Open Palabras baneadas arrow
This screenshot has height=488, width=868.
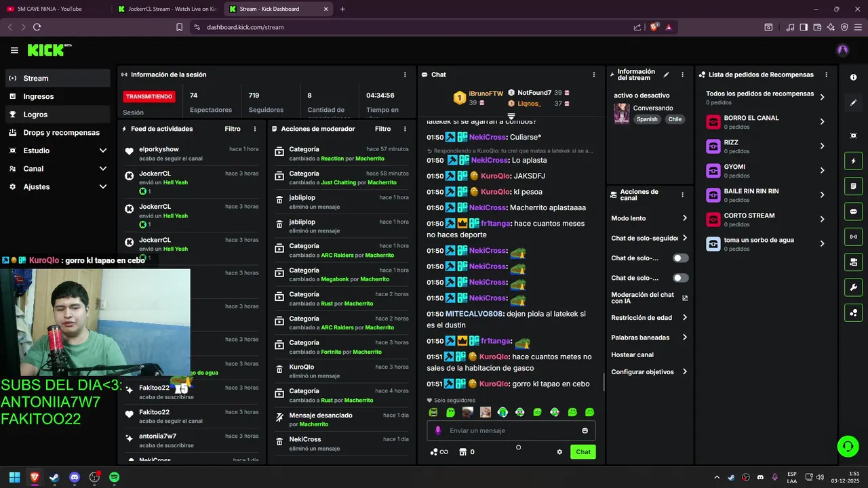pyautogui.click(x=684, y=337)
